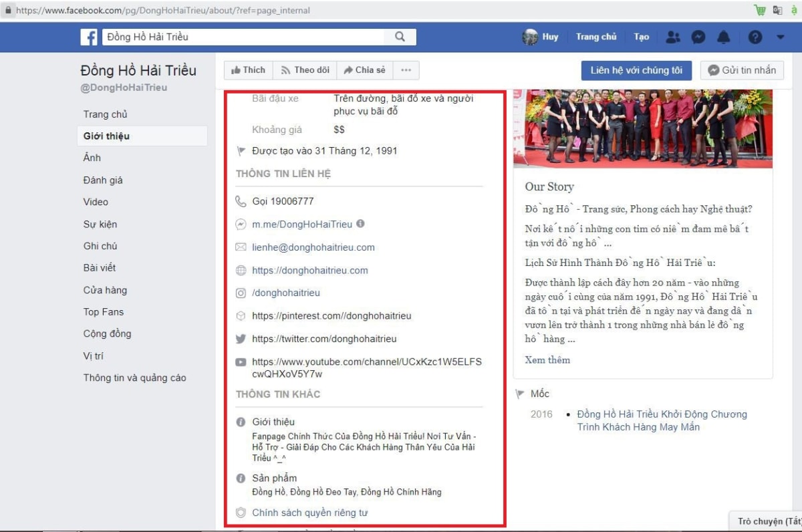Open the friend requests icon
Screen dimensions: 802x532
[673, 37]
